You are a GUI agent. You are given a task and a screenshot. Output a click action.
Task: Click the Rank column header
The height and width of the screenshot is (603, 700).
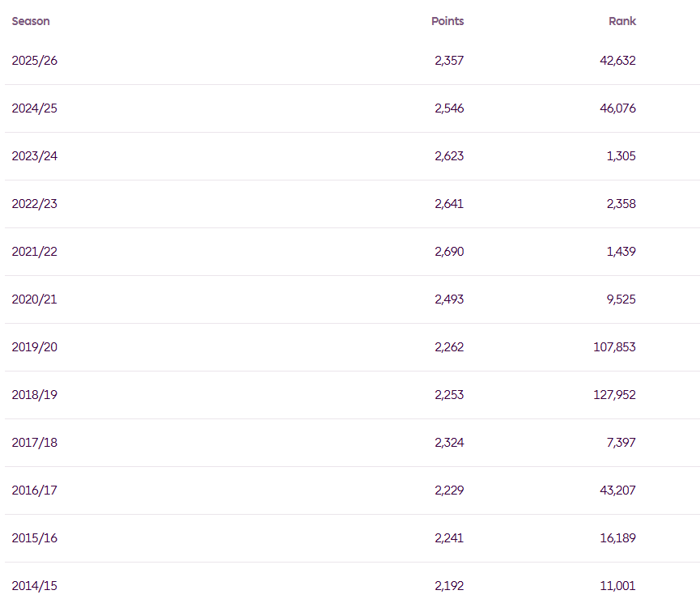click(622, 21)
